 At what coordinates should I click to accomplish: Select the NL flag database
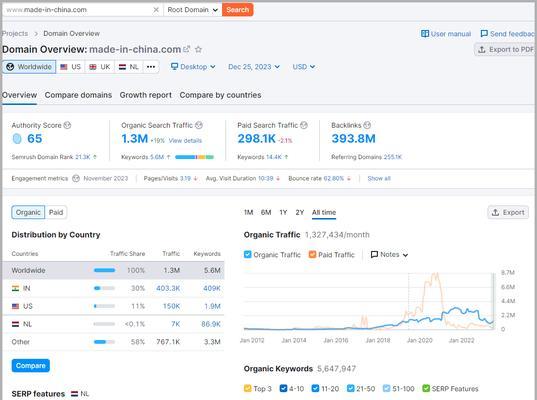coord(122,67)
